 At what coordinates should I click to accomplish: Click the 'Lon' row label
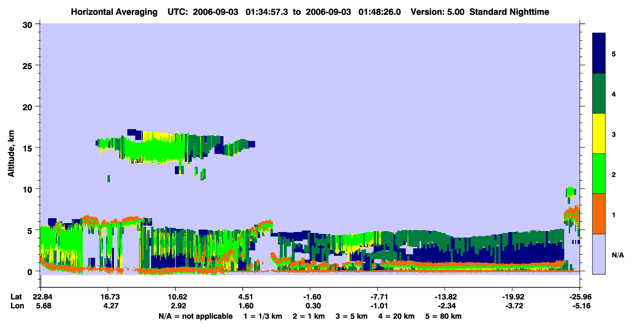pos(16,306)
